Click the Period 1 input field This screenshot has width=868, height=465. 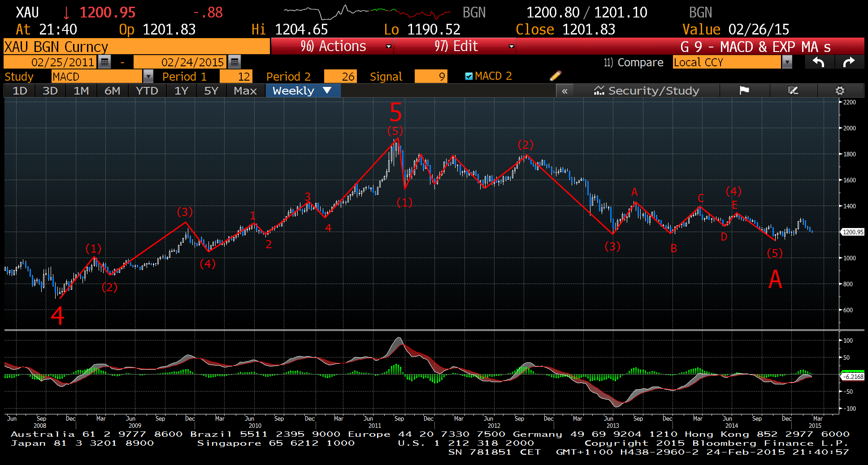click(x=236, y=77)
